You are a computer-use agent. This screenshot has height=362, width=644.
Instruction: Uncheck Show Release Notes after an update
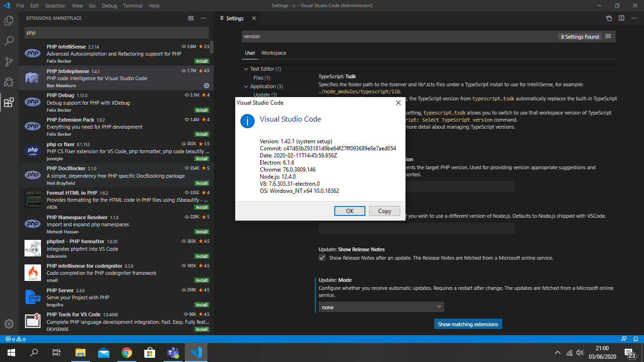coord(322,257)
